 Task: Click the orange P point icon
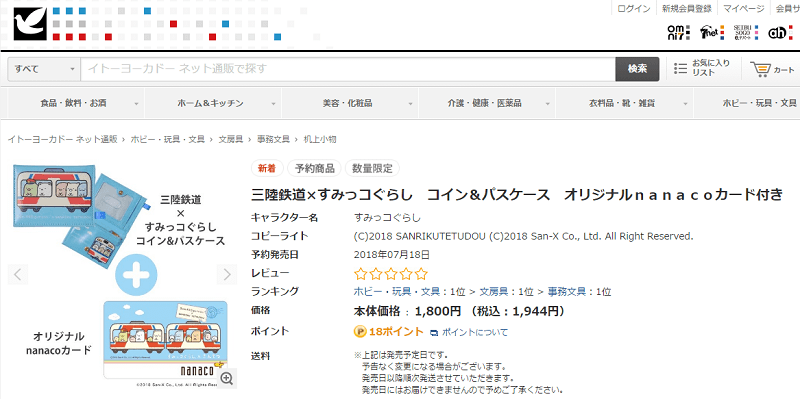coord(360,332)
